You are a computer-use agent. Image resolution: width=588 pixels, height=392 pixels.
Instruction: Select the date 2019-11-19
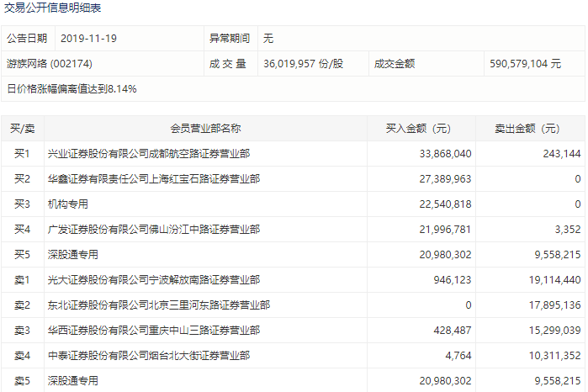click(x=88, y=38)
